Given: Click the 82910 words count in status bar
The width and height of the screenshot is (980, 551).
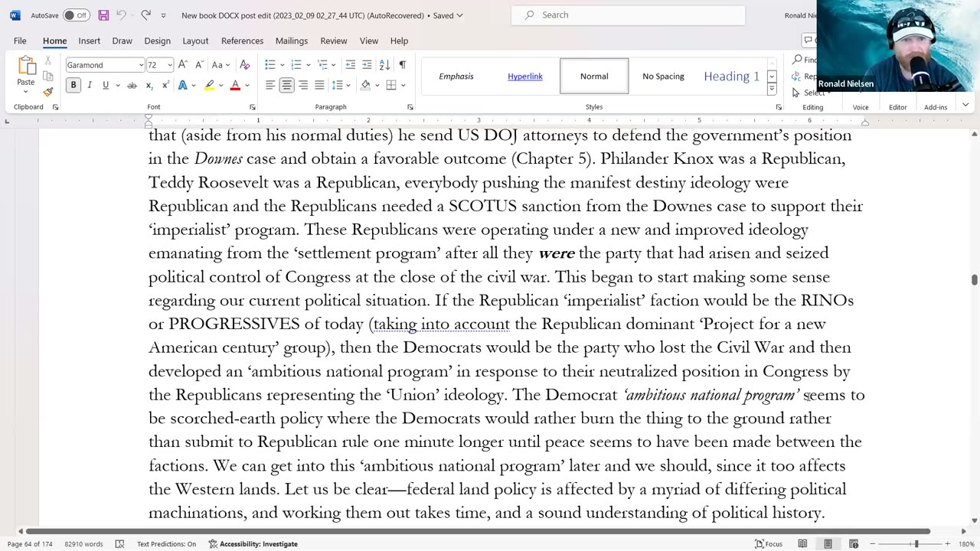Looking at the screenshot, I should (83, 544).
